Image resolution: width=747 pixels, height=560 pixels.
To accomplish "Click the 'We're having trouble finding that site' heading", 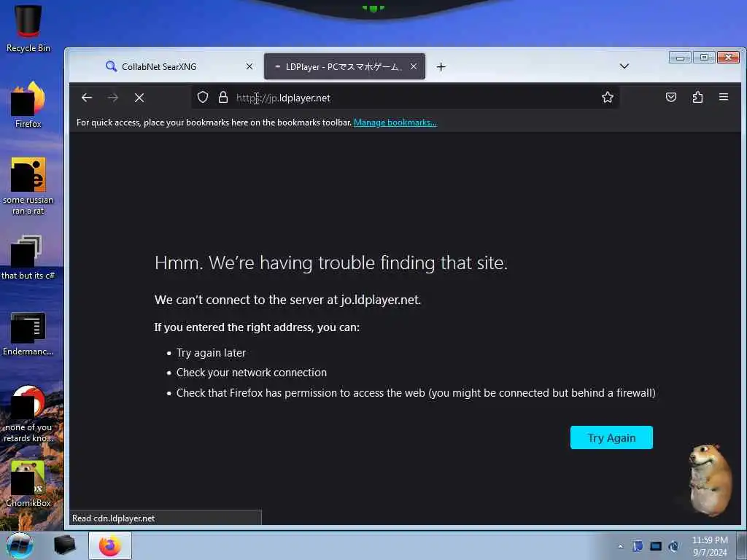I will coord(331,262).
